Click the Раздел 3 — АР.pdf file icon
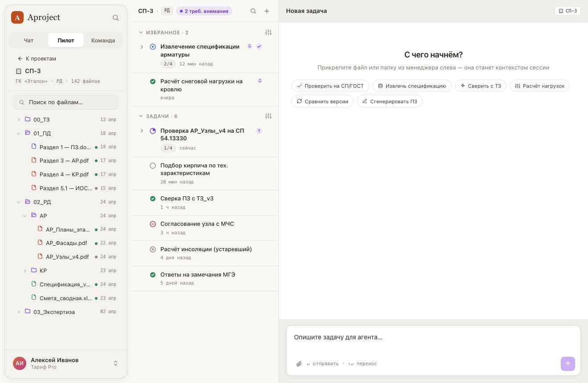588x383 pixels. (x=34, y=160)
